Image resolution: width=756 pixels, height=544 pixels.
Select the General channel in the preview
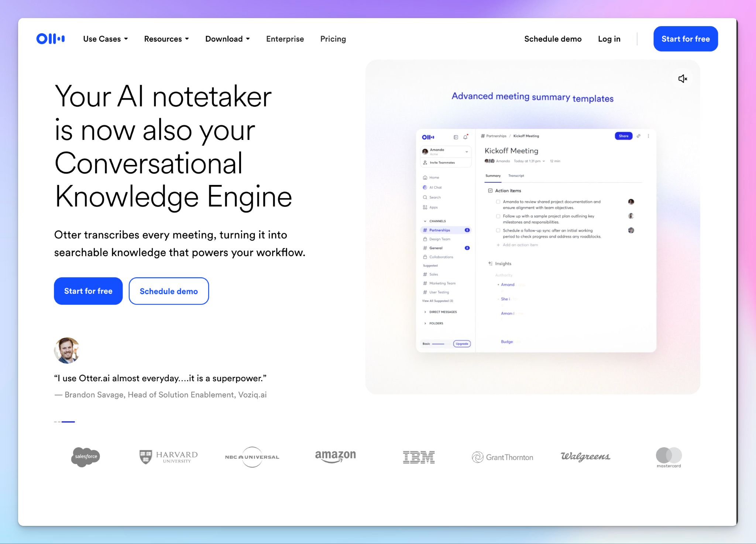pyautogui.click(x=446, y=248)
